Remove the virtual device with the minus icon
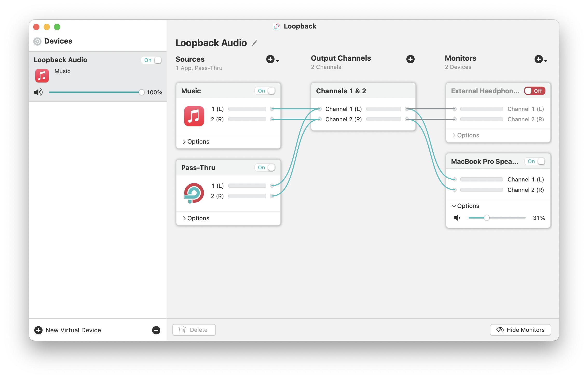588x379 pixels. pos(156,330)
